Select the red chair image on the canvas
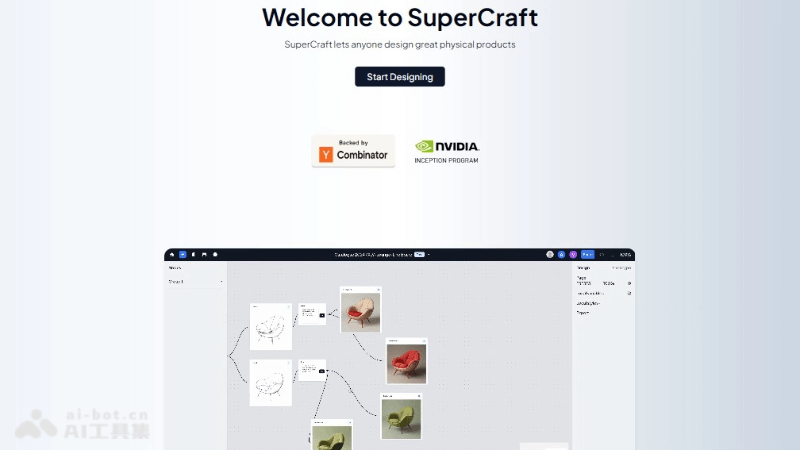Image resolution: width=800 pixels, height=450 pixels. (407, 361)
